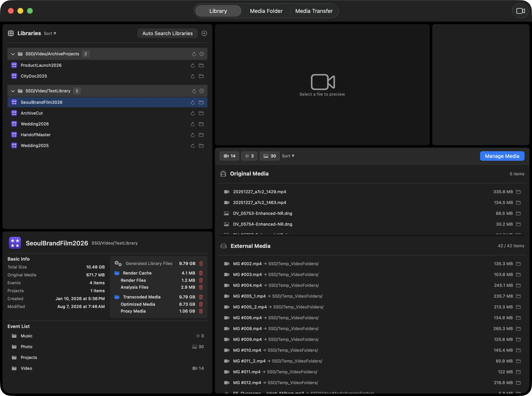Image resolution: width=532 pixels, height=396 pixels.
Task: Select file DV_05754-Enhanced-NR.dng
Action: point(372,224)
